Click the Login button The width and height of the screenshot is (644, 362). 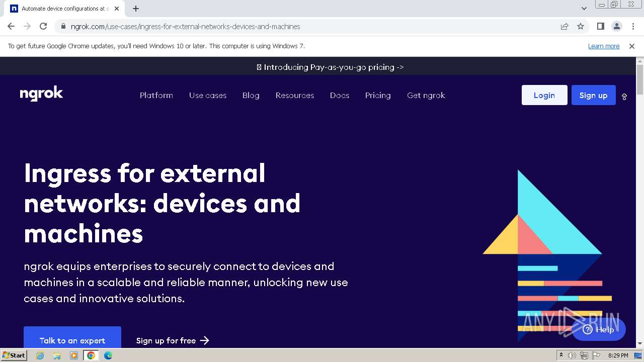(544, 95)
